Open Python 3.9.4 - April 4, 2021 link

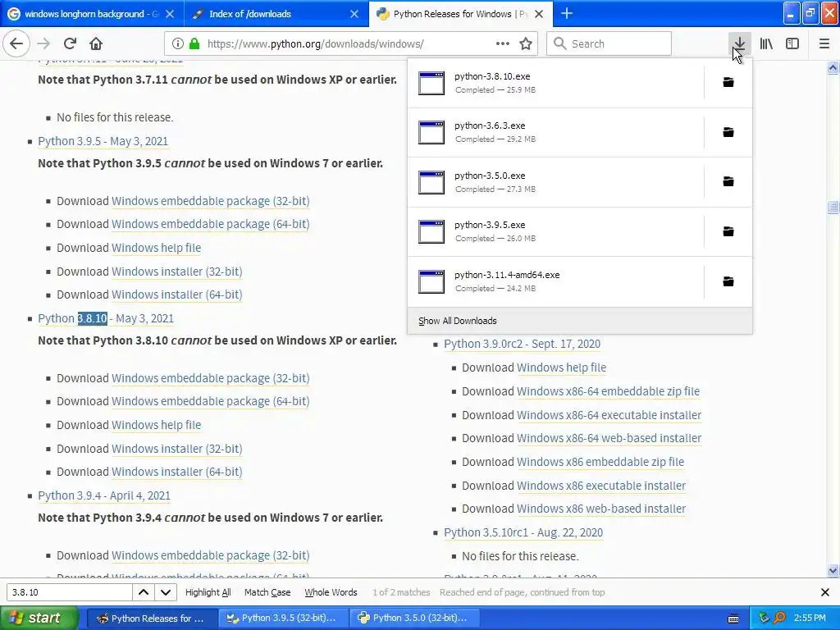104,495
